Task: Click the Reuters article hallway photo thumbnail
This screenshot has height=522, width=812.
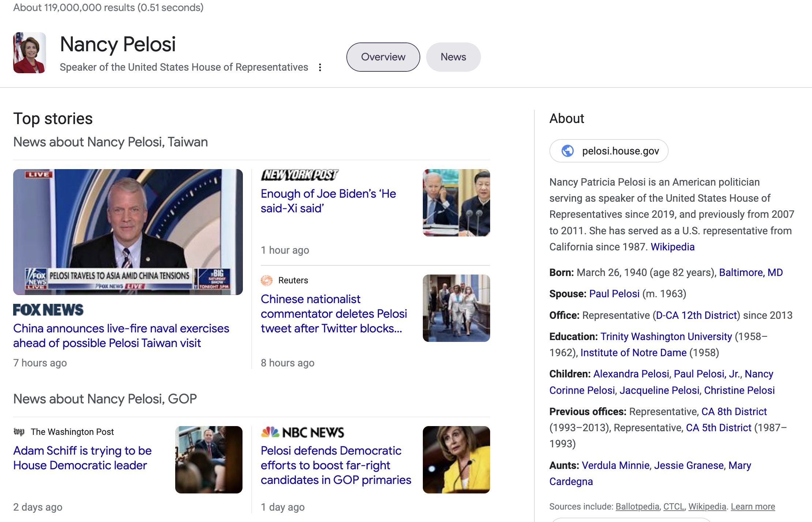Action: [456, 308]
